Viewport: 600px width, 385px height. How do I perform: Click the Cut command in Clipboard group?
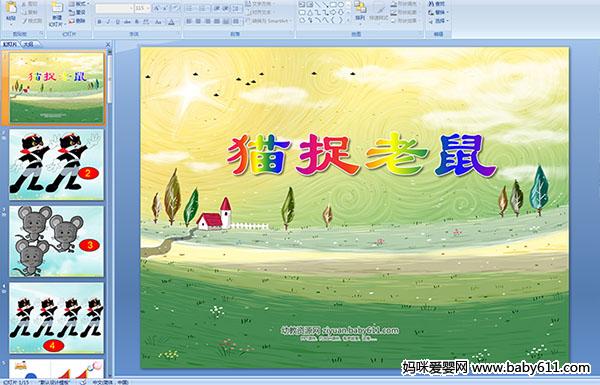[x=30, y=4]
